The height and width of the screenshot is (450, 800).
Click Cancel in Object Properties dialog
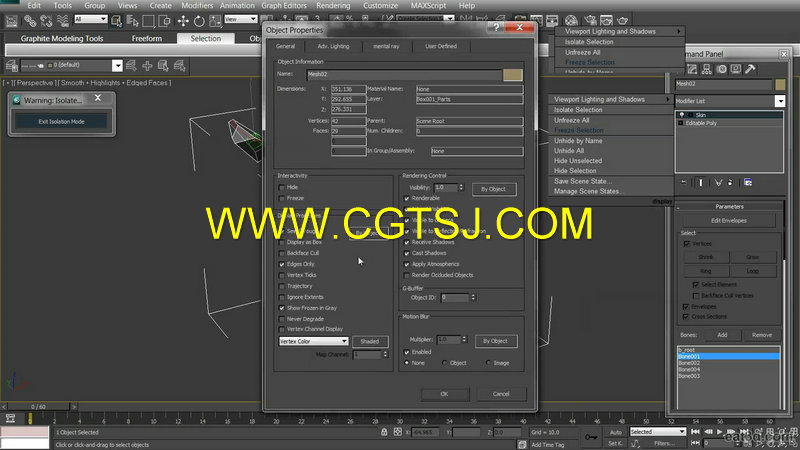click(x=501, y=394)
